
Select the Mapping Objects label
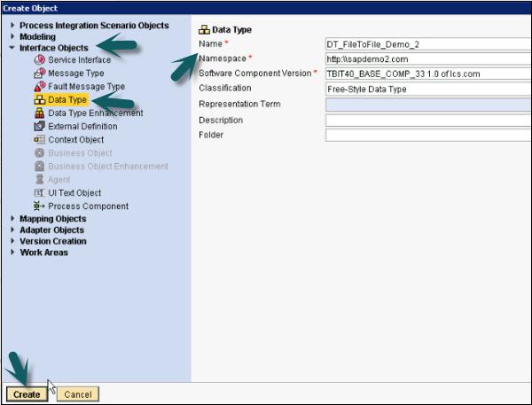(x=53, y=219)
